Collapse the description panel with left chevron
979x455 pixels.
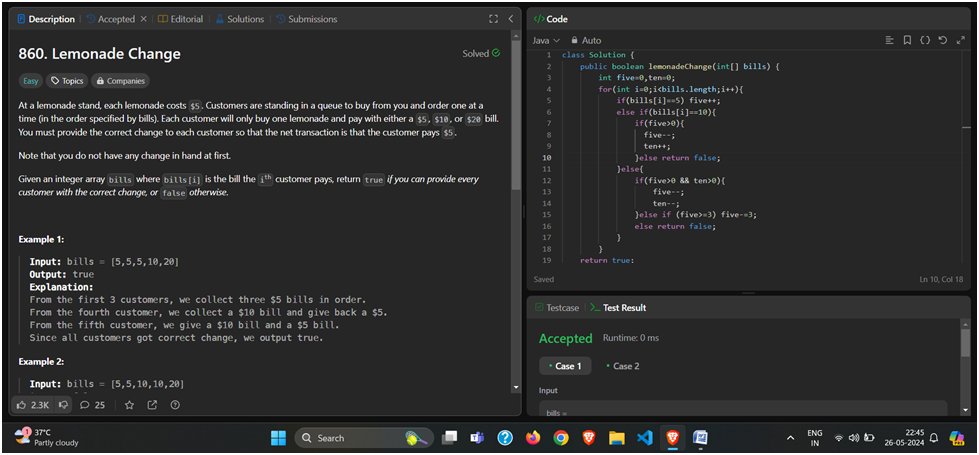(x=511, y=19)
